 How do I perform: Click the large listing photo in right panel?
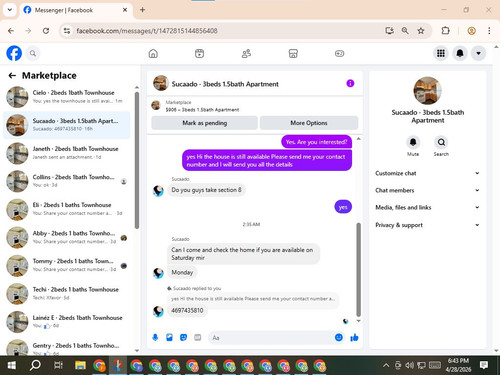[427, 90]
